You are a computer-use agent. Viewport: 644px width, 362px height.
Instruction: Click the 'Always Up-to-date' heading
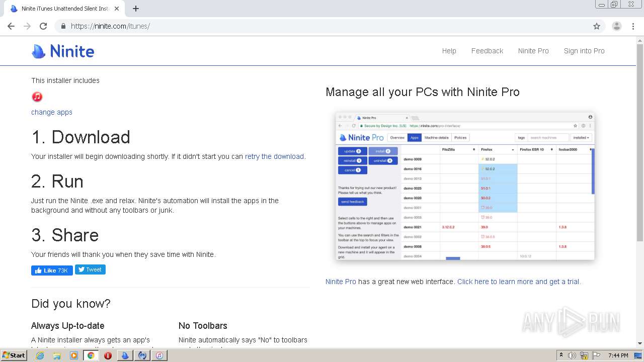(x=68, y=326)
